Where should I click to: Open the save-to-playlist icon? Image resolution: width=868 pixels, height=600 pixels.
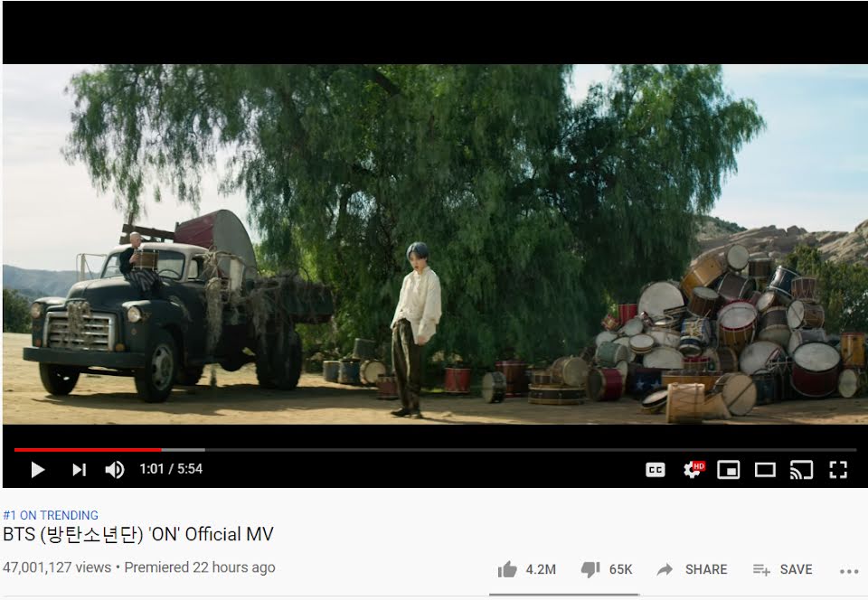pyautogui.click(x=761, y=569)
